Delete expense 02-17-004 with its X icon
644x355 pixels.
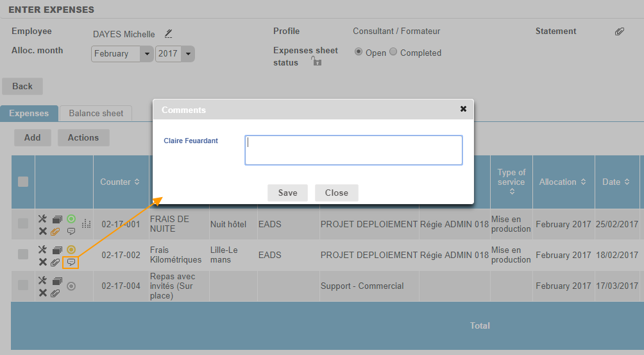click(42, 293)
